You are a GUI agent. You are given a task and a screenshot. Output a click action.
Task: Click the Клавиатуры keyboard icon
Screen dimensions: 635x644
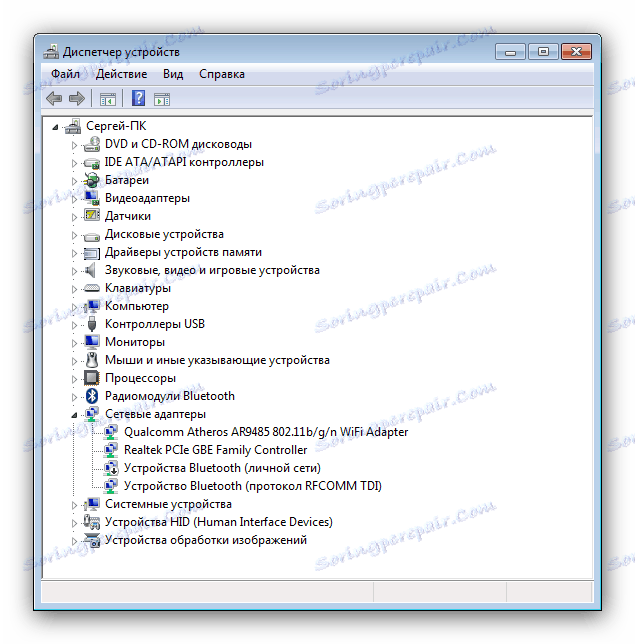coord(91,288)
